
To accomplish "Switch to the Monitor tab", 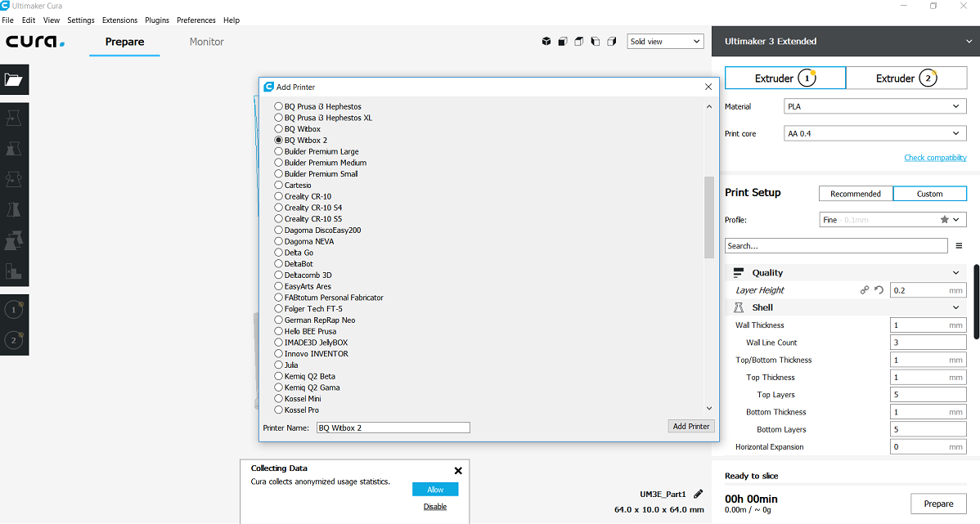I will click(x=206, y=42).
